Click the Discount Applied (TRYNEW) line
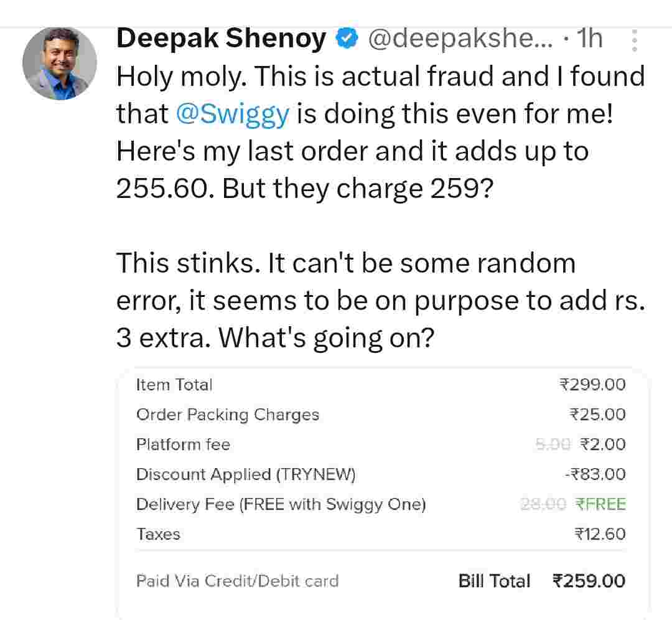The image size is (672, 620). point(246,474)
